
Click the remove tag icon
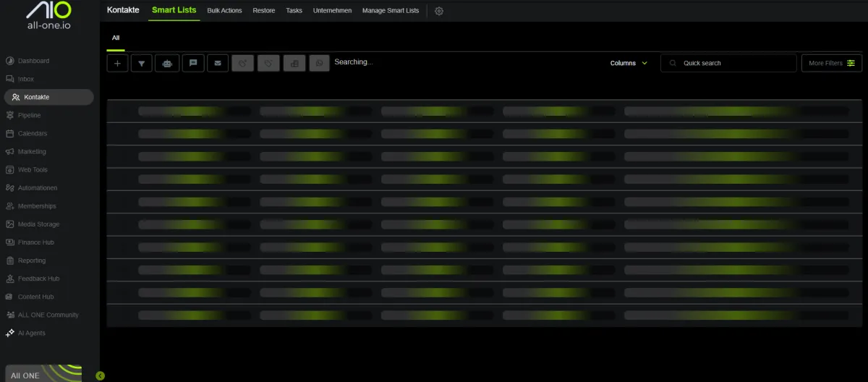coord(268,63)
